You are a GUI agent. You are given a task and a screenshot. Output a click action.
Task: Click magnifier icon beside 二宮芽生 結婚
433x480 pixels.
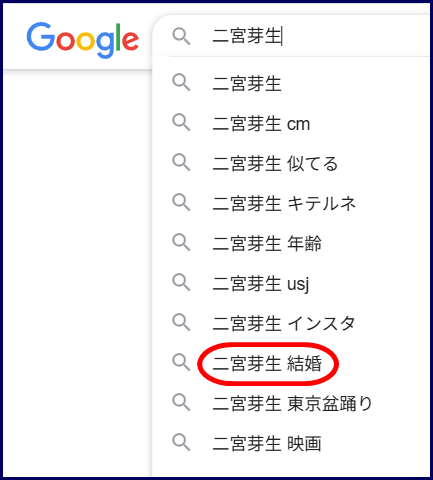click(x=181, y=362)
